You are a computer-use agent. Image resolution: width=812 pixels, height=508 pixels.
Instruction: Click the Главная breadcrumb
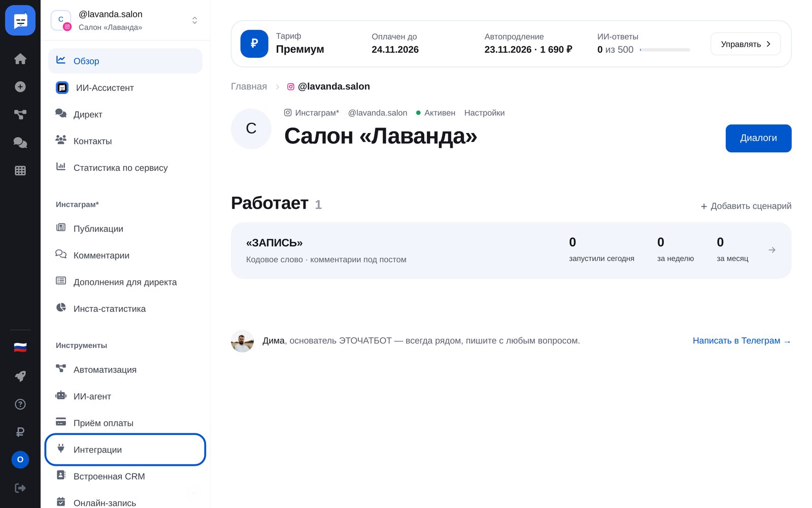point(249,87)
